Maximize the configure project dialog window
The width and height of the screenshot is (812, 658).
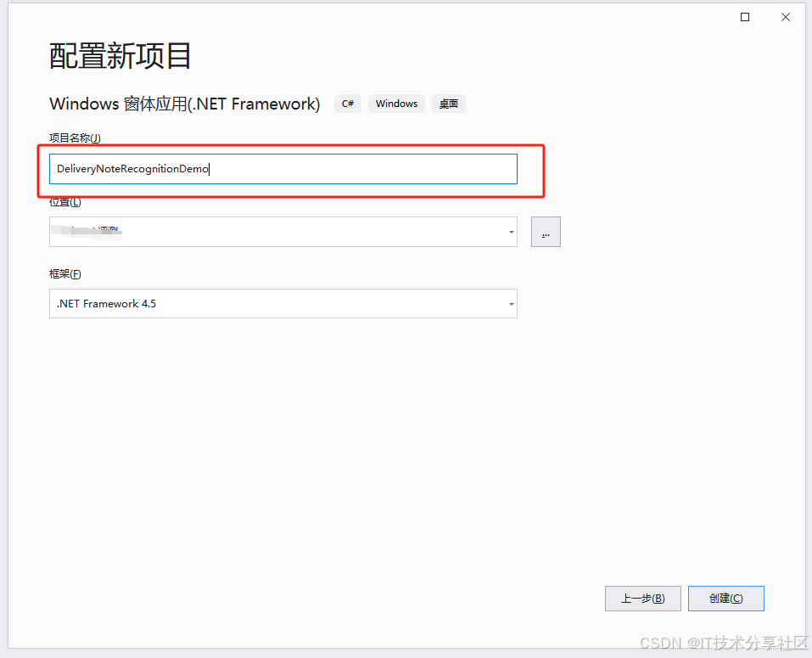coord(745,17)
